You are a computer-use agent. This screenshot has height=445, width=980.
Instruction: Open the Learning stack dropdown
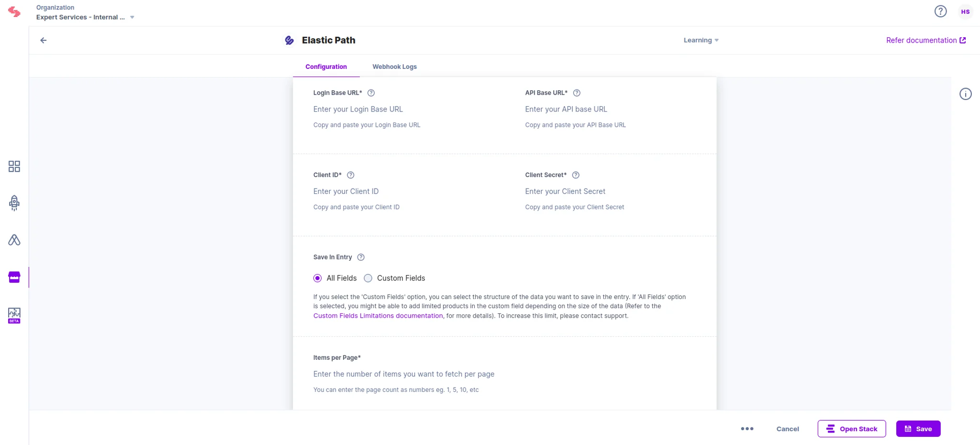pos(701,40)
